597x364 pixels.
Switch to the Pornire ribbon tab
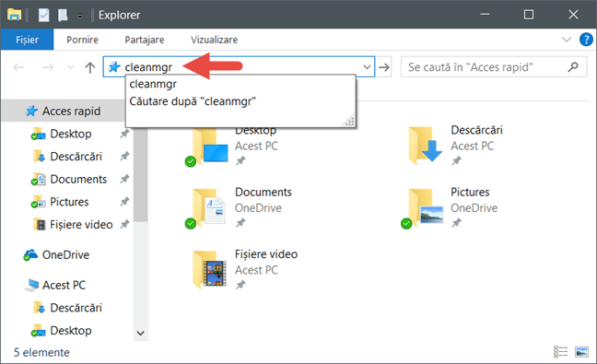coord(82,40)
